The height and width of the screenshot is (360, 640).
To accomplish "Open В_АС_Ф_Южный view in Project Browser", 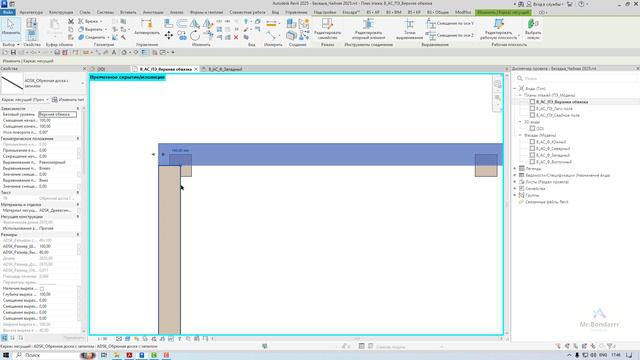I will pos(551,142).
